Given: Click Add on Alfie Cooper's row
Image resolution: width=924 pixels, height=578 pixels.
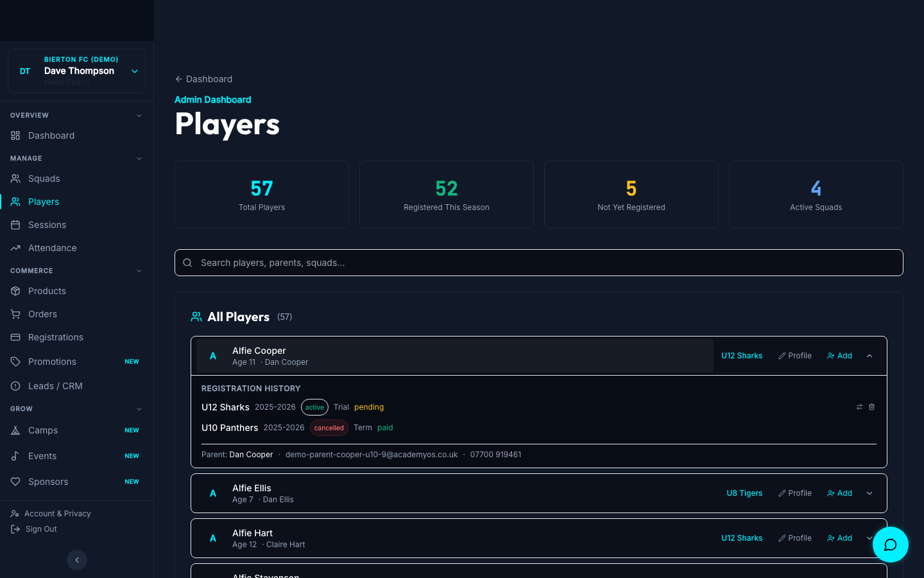Looking at the screenshot, I should click(x=840, y=356).
